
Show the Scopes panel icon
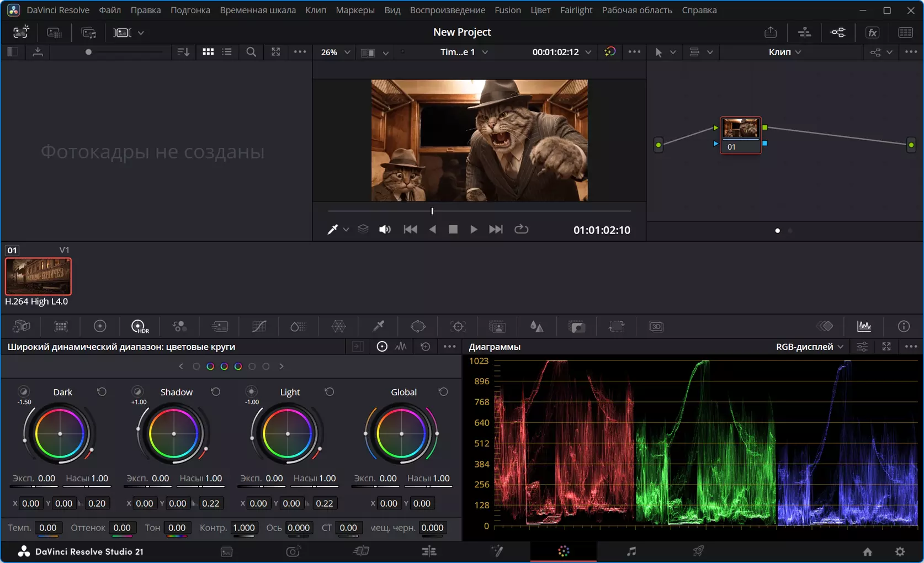(864, 327)
